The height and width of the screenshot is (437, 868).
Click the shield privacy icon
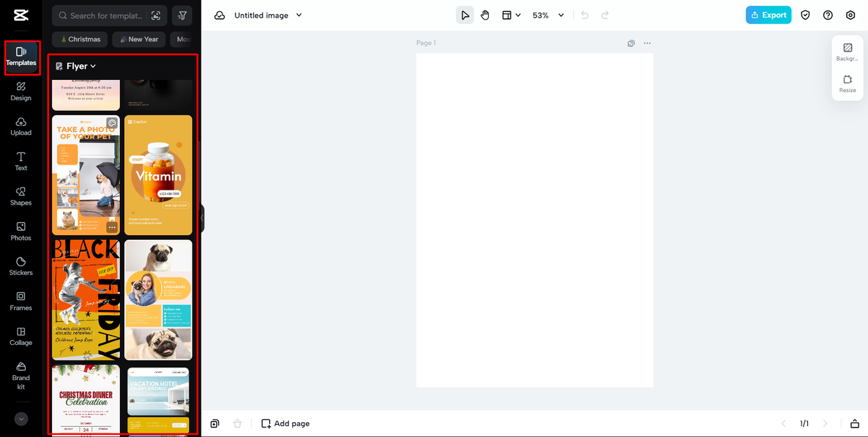805,15
